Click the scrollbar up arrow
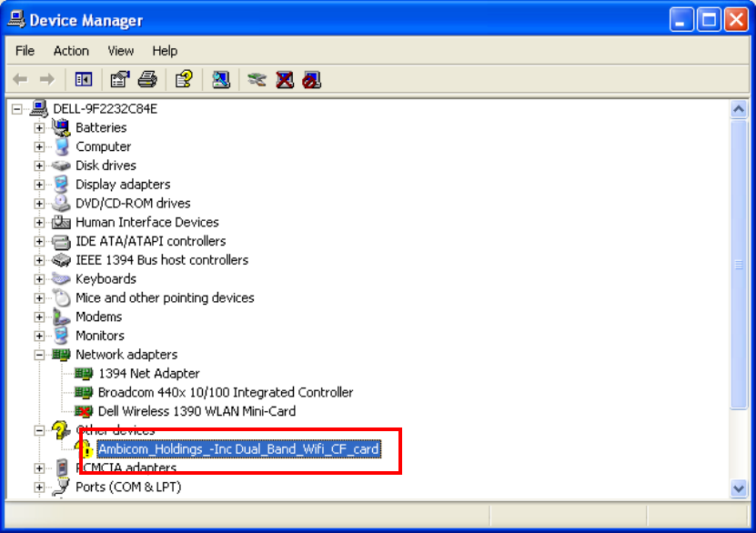The image size is (756, 533). (x=739, y=109)
